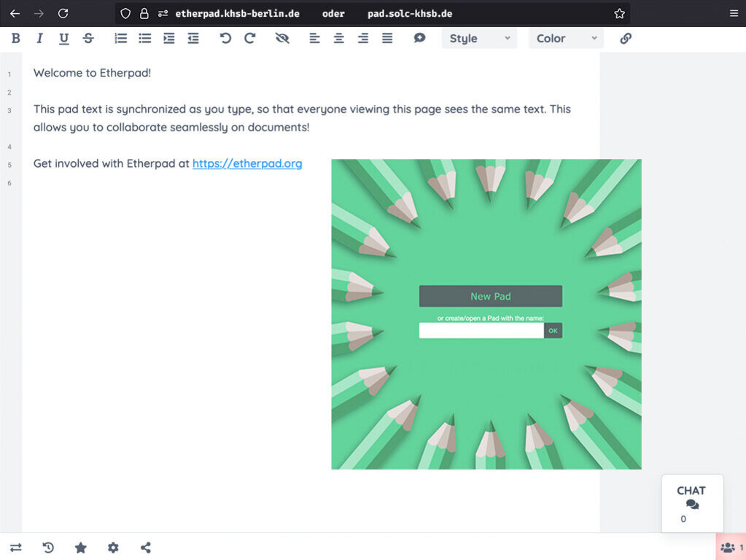Click the browser address bar URL
This screenshot has width=746, height=560.
pos(314,14)
